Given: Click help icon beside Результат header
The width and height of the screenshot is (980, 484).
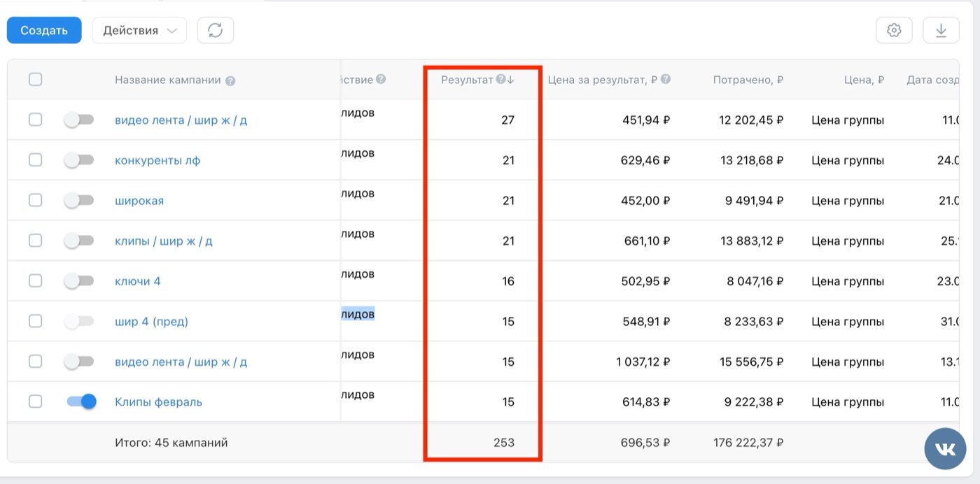Looking at the screenshot, I should [x=500, y=80].
